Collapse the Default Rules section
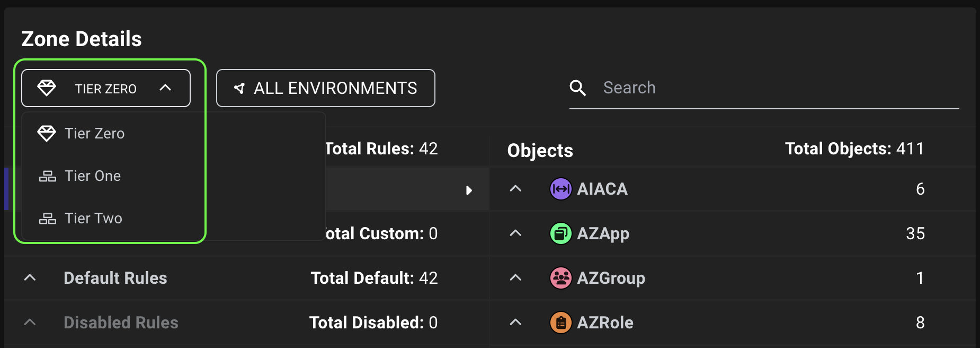 tap(30, 278)
